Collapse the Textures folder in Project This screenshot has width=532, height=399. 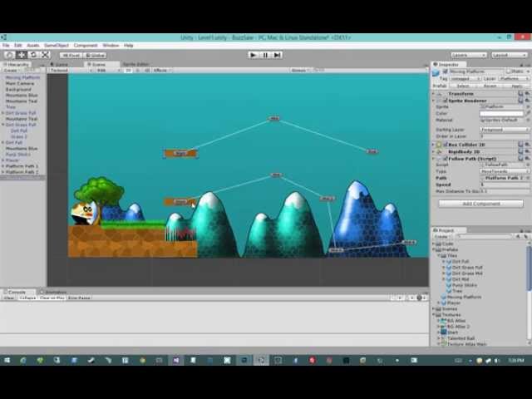(x=433, y=315)
